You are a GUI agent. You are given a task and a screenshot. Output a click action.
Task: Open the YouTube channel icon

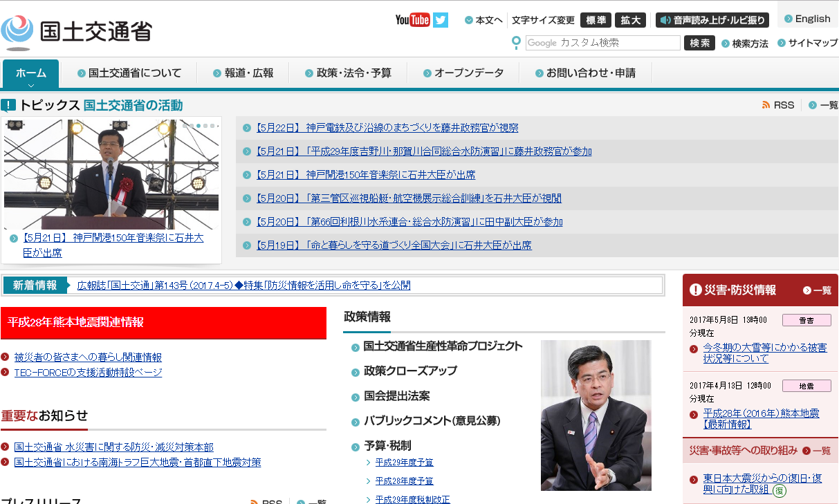(412, 20)
